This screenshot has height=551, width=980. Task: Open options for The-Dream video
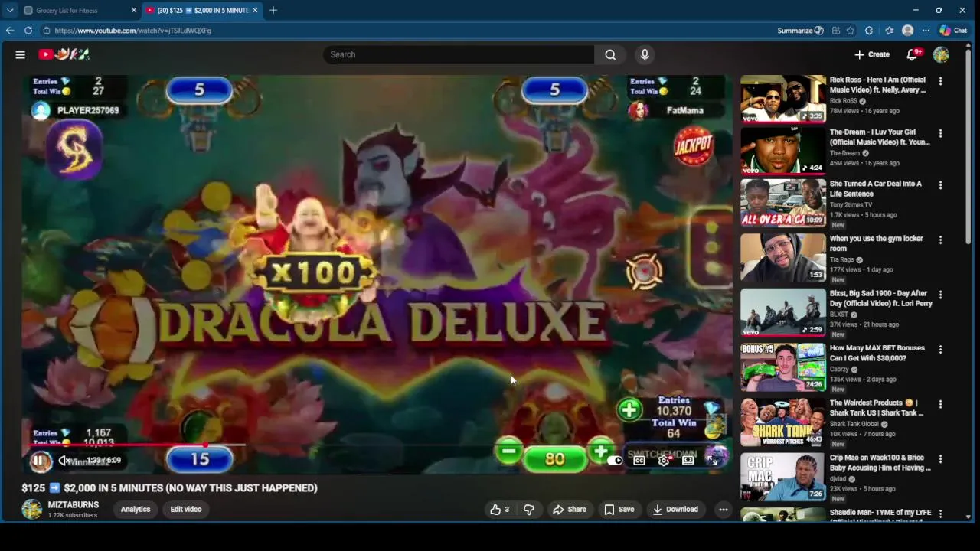click(x=940, y=133)
